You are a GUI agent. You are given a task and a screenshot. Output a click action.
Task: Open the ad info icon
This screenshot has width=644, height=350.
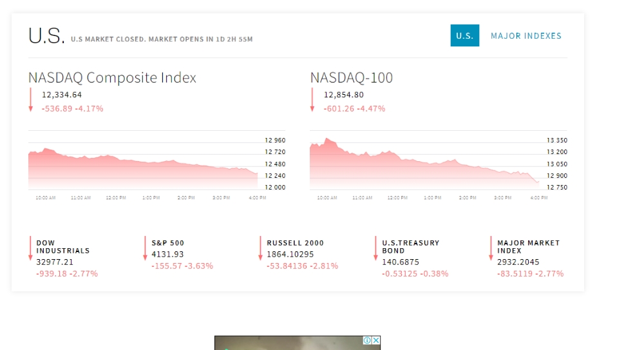pos(367,340)
